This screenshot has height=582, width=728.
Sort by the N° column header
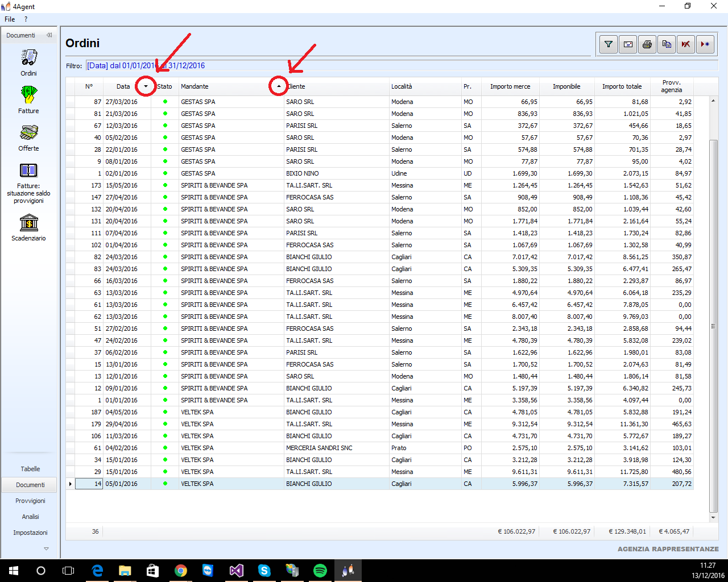89,86
